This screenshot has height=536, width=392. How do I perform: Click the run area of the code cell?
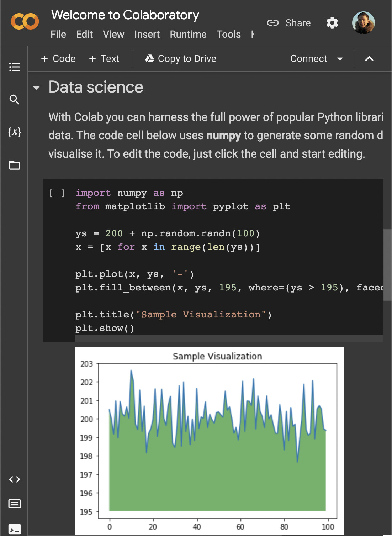[57, 193]
